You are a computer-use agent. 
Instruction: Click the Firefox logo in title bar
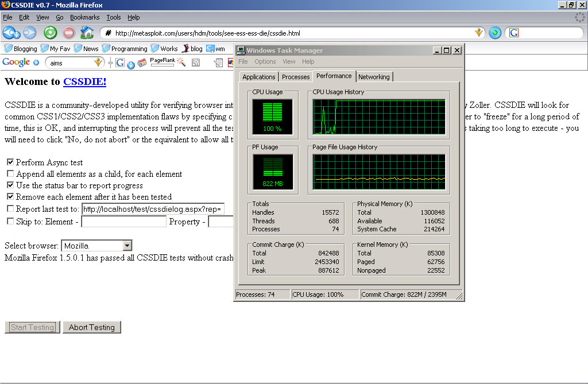(x=5, y=5)
